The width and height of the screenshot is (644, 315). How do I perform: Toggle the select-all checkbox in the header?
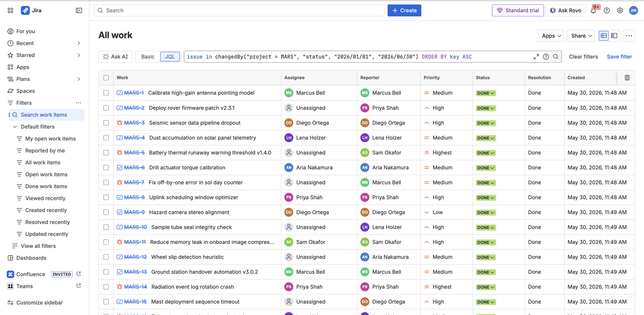pyautogui.click(x=106, y=78)
